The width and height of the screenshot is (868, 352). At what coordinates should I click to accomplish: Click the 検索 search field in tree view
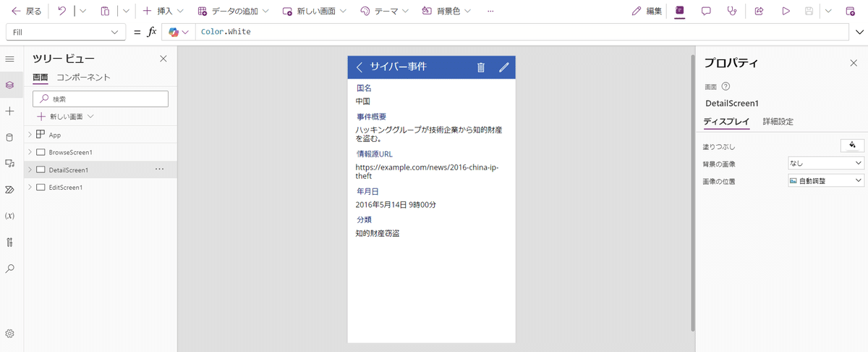point(101,99)
